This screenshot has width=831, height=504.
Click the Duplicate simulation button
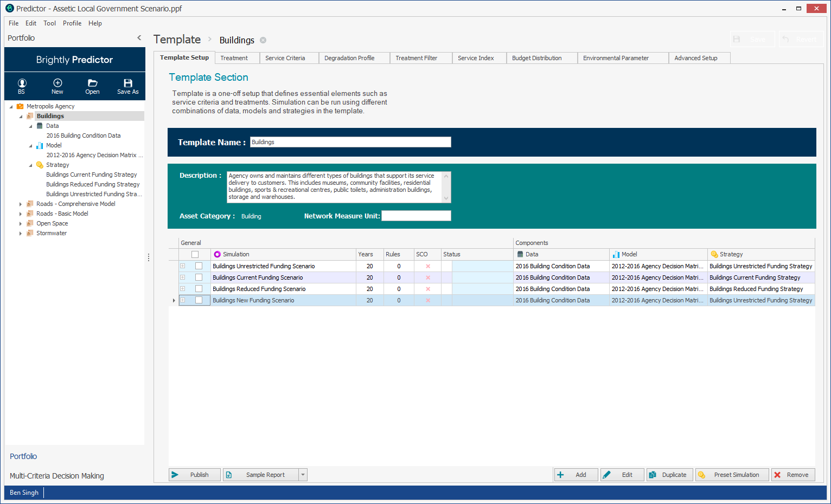(x=669, y=475)
